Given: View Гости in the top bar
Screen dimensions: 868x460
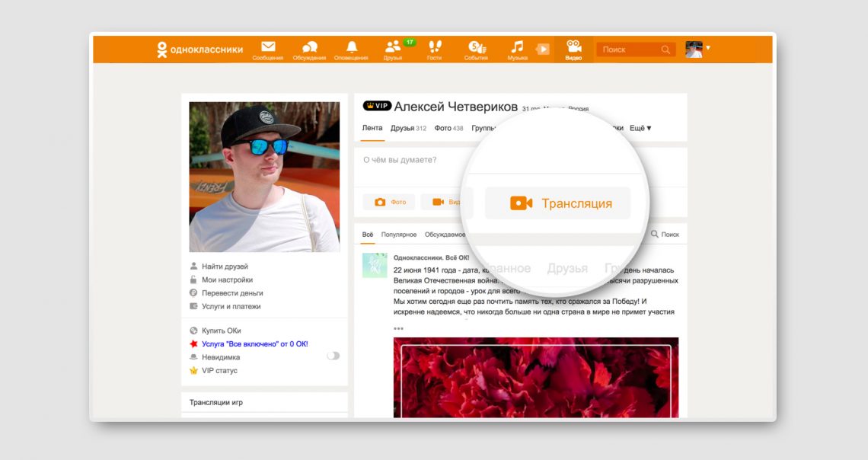Looking at the screenshot, I should point(433,49).
